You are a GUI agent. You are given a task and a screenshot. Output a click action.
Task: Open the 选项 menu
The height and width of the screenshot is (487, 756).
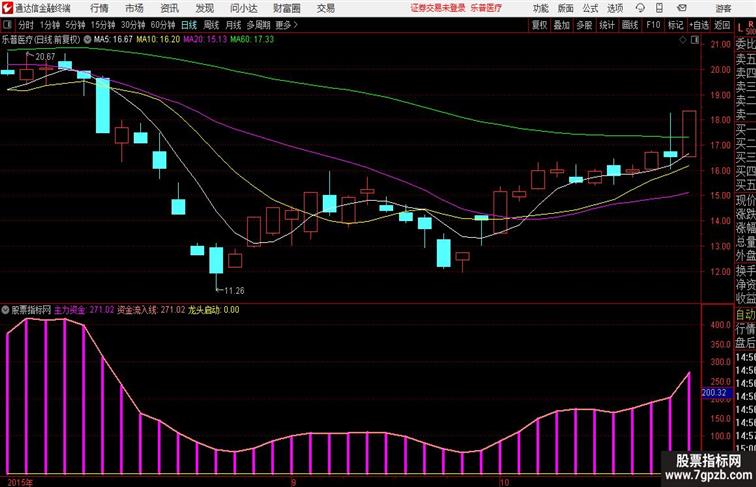(615, 8)
